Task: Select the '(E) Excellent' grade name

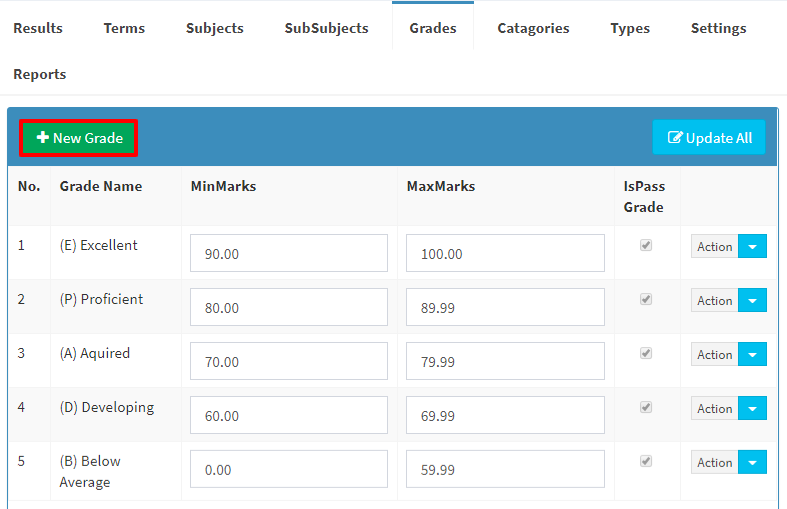Action: click(98, 245)
